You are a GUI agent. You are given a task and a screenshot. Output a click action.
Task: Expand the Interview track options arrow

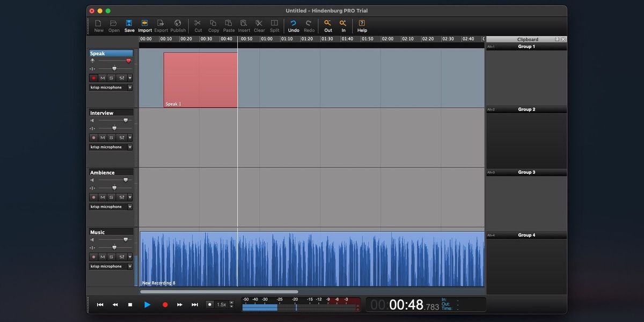pos(130,138)
